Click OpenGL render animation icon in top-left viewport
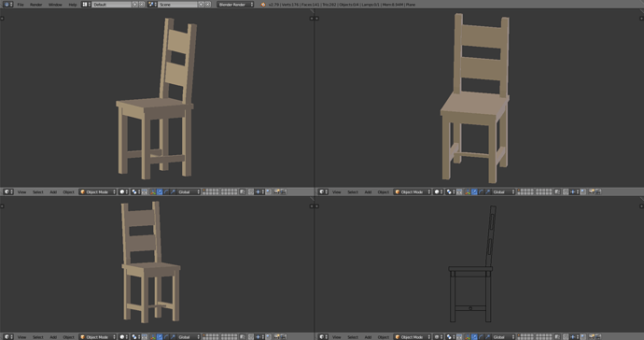644x340 pixels. (284, 191)
